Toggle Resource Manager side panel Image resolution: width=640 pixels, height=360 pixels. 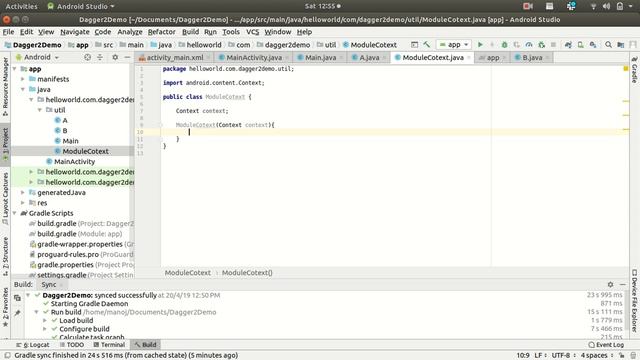[x=5, y=87]
